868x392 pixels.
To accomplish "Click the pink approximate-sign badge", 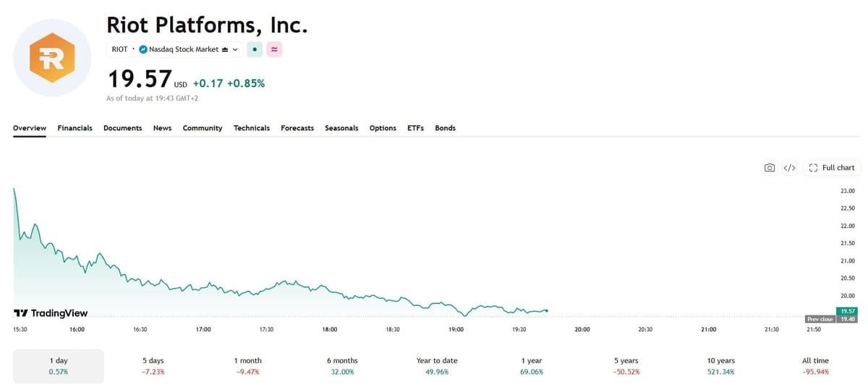I will click(275, 49).
